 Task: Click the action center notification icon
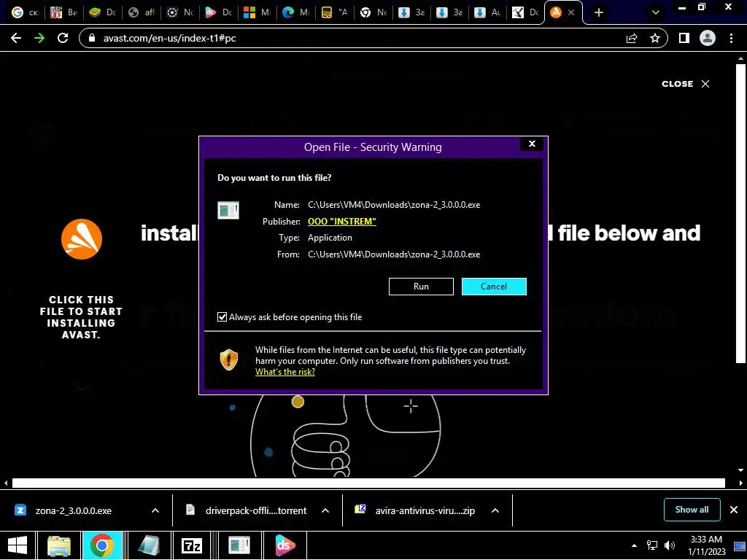(x=740, y=545)
